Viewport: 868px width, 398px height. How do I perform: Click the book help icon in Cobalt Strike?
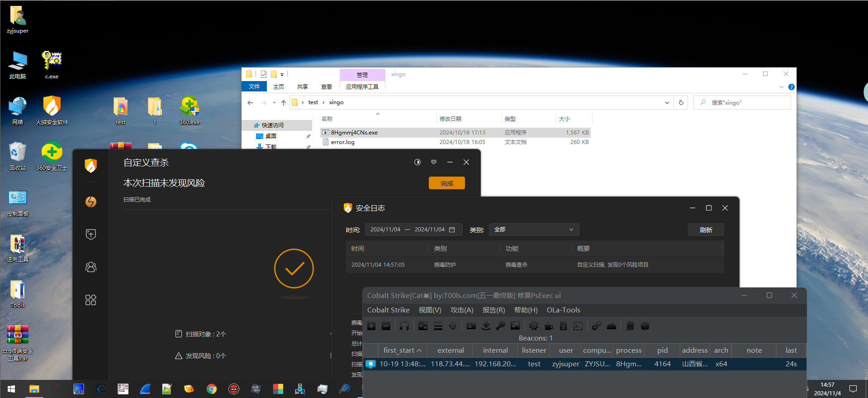pos(630,326)
